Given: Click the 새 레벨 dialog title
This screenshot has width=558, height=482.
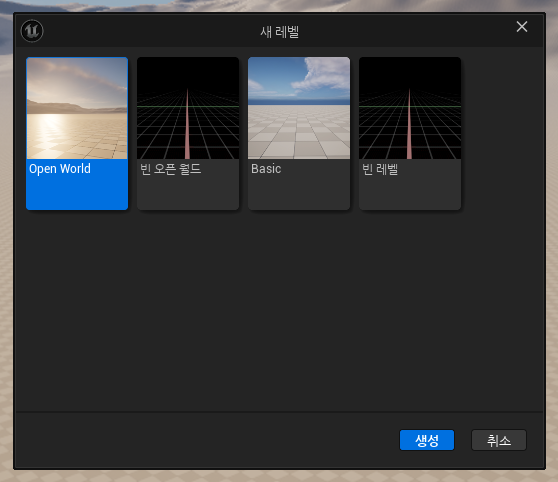Looking at the screenshot, I should [279, 32].
